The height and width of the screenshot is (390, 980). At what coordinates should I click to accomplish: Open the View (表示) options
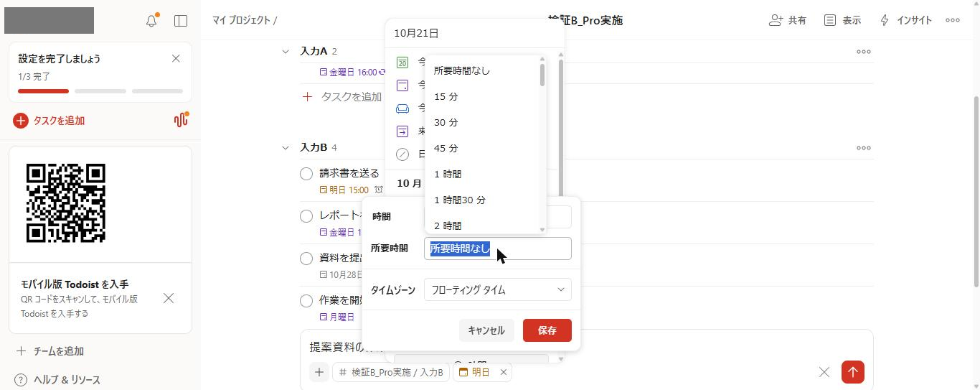click(842, 20)
